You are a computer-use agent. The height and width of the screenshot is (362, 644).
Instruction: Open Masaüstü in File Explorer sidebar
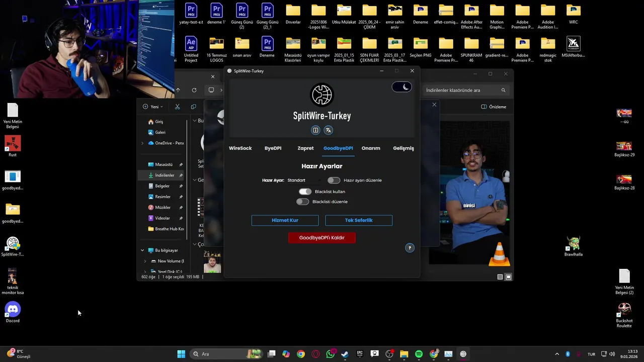coord(161,164)
